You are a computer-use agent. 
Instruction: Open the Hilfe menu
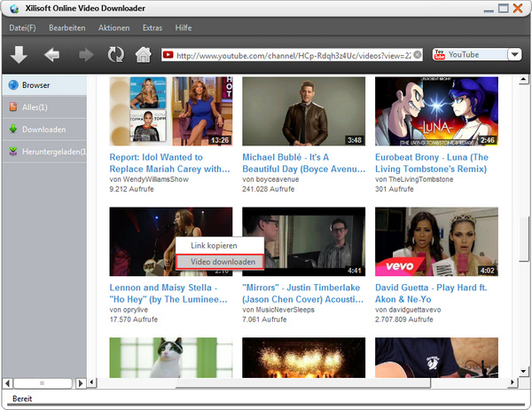[184, 28]
